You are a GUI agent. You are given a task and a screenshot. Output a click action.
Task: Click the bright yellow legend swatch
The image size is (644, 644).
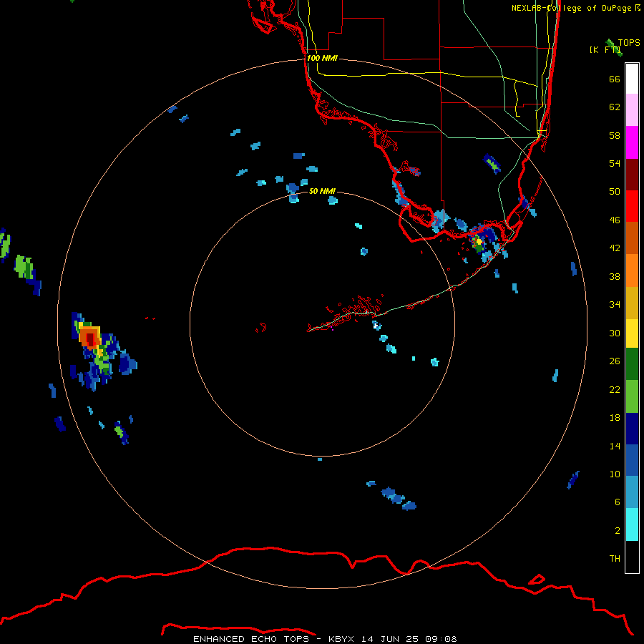pyautogui.click(x=632, y=333)
